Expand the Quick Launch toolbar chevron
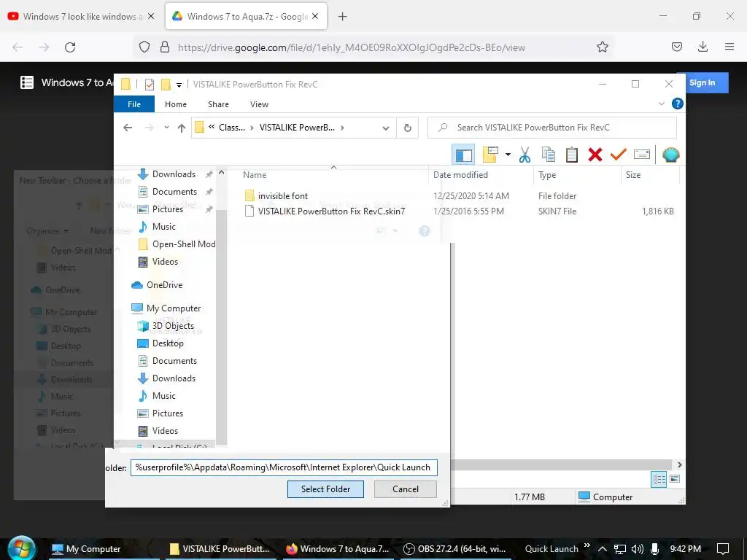747x560 pixels. (587, 545)
